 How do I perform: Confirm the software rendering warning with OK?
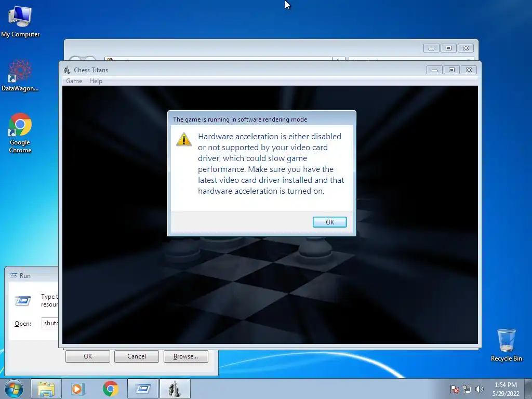click(329, 222)
